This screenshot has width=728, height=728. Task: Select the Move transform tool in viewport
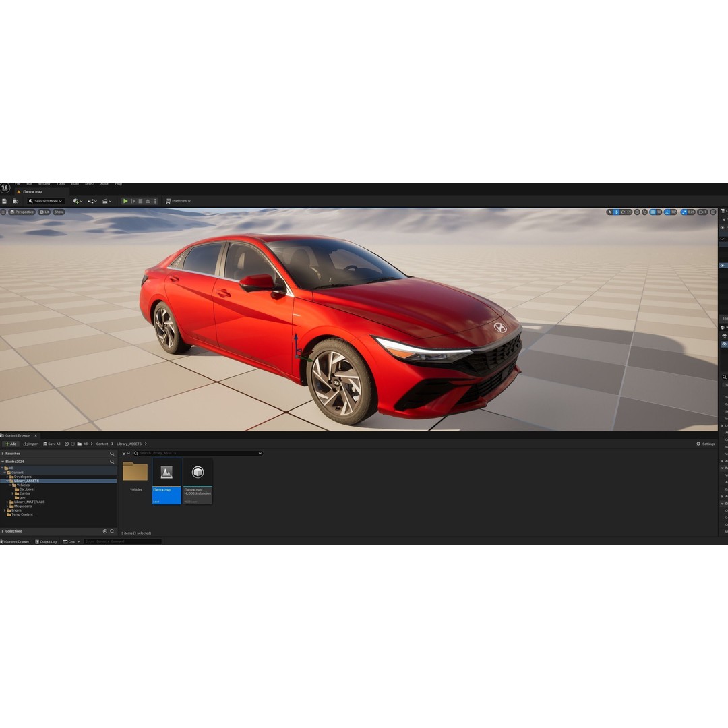tap(615, 212)
